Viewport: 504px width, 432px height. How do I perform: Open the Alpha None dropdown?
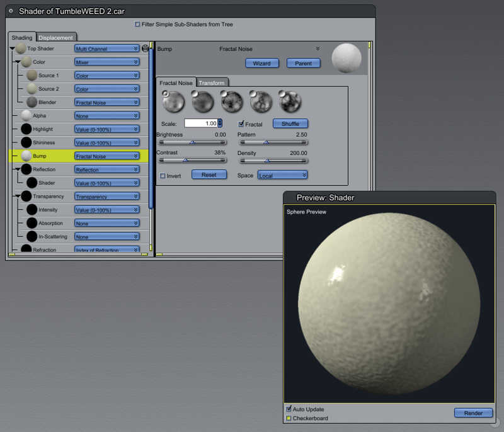[x=106, y=116]
